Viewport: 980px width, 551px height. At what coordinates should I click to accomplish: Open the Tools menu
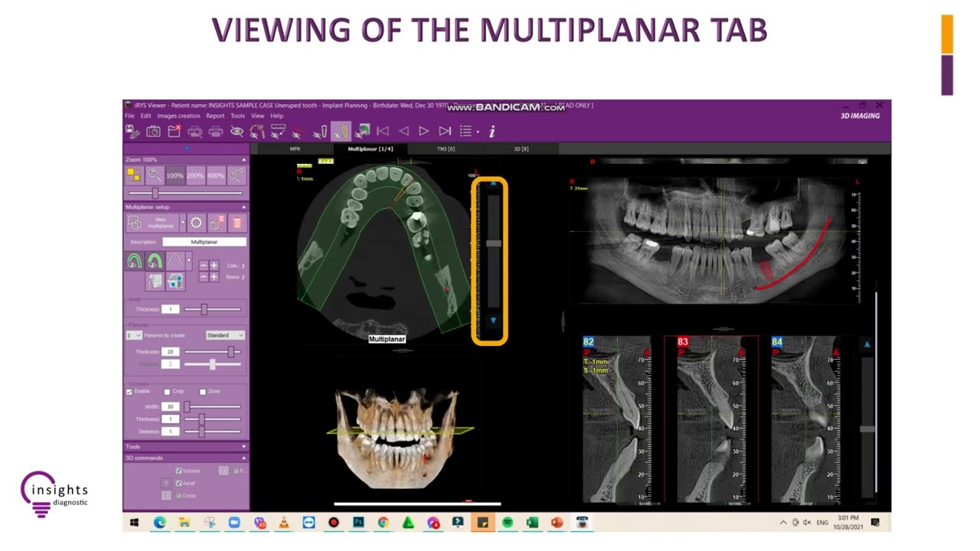[x=238, y=116]
